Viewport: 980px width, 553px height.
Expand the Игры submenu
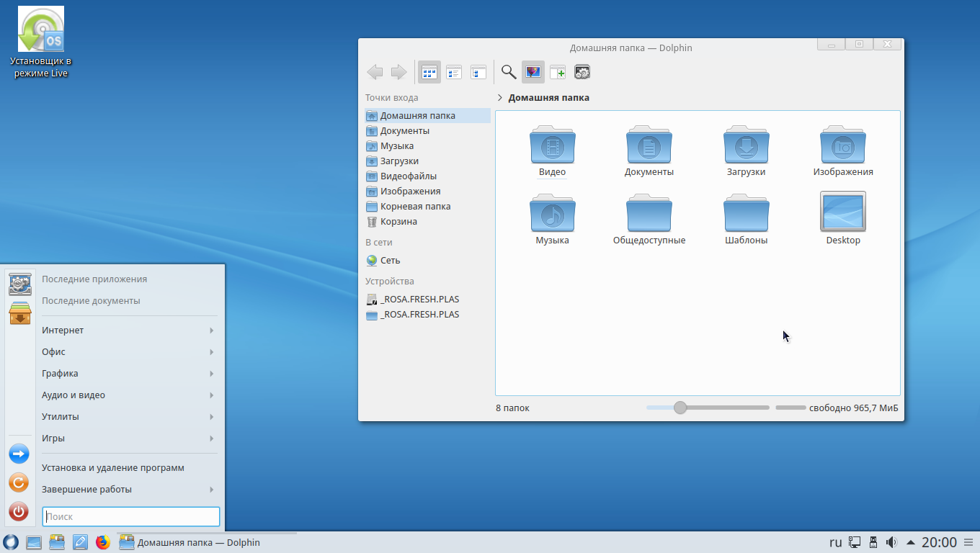coord(130,439)
